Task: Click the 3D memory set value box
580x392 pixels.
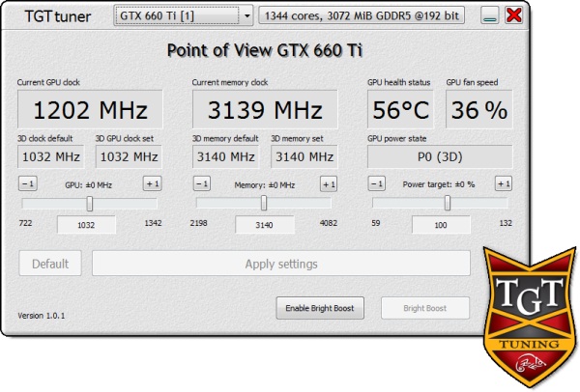Action: [304, 156]
